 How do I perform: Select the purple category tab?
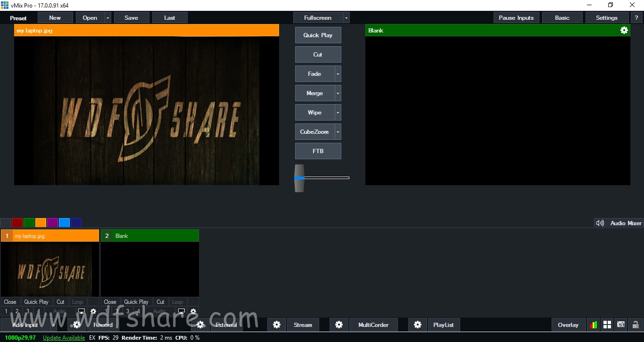click(52, 223)
